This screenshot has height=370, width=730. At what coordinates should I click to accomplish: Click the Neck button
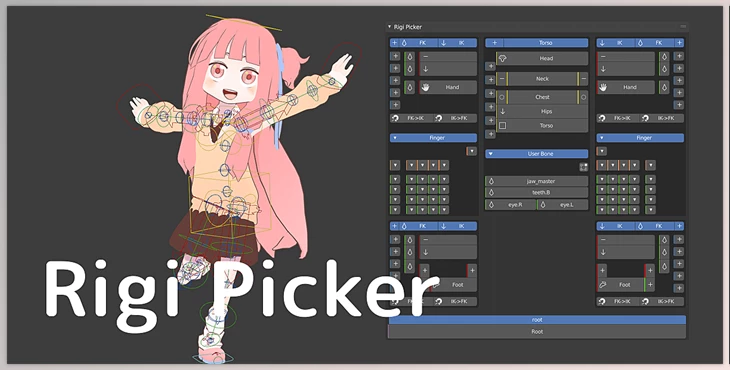tap(542, 79)
